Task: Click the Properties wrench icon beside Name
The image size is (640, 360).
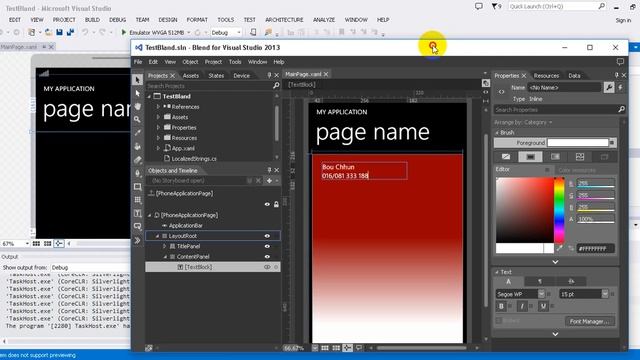Action: coord(609,87)
